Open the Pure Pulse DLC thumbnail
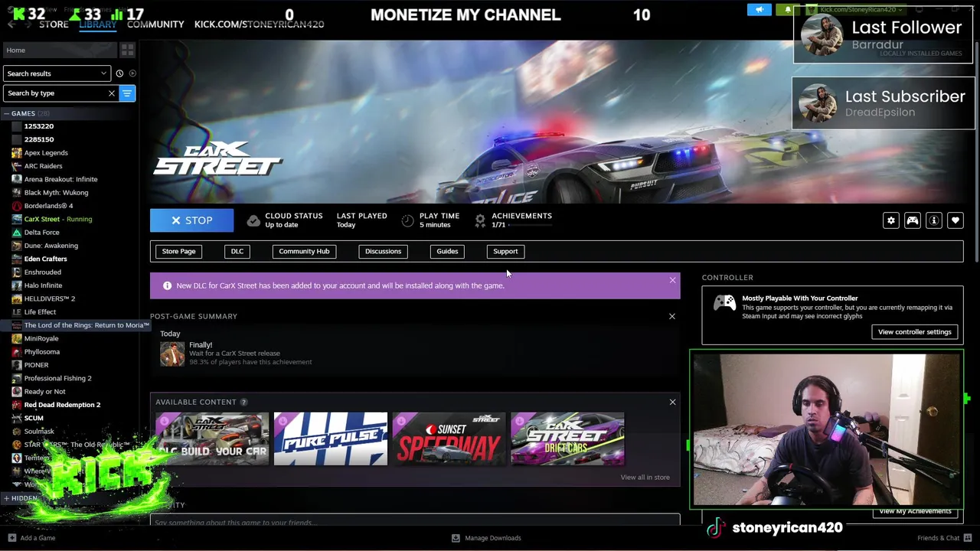Screen dimensions: 980x551 (331, 439)
